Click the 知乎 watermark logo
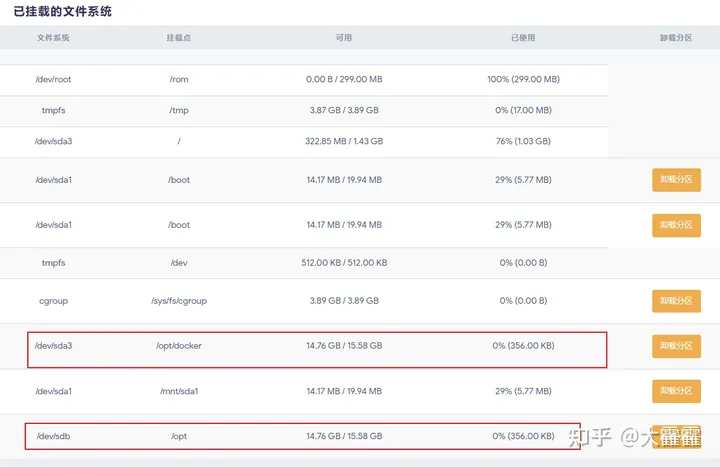 (588, 437)
